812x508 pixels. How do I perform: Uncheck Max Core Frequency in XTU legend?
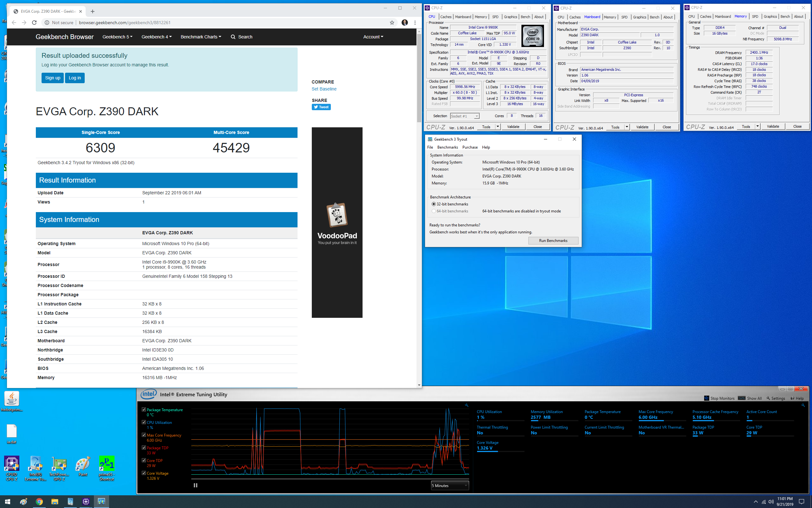click(x=144, y=435)
